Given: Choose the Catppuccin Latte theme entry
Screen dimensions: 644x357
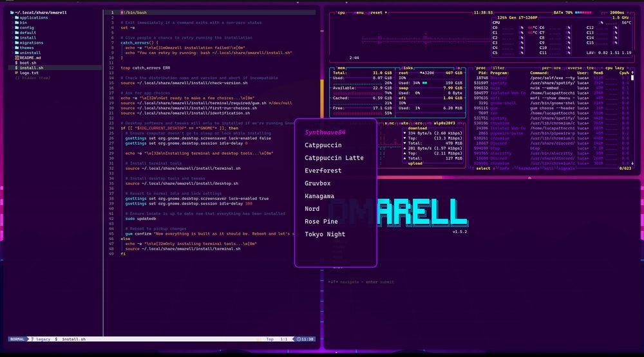Looking at the screenshot, I should click(x=334, y=158).
